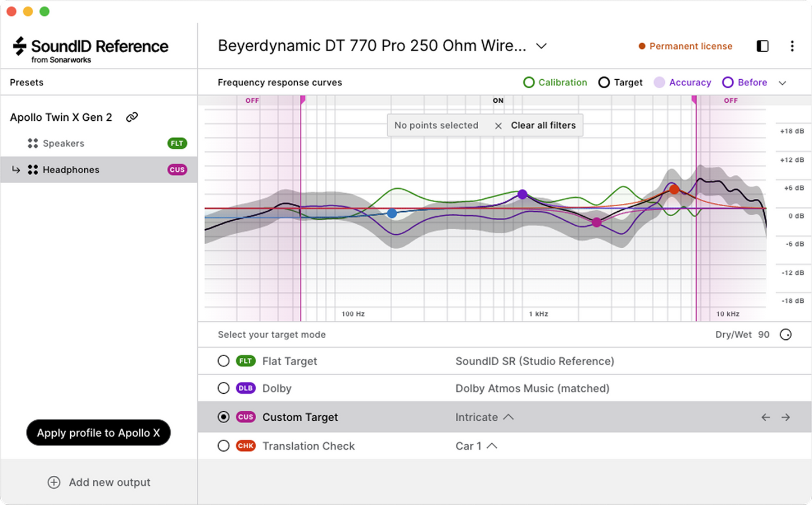Click the CUS badge on the Headphones output

[x=177, y=169]
